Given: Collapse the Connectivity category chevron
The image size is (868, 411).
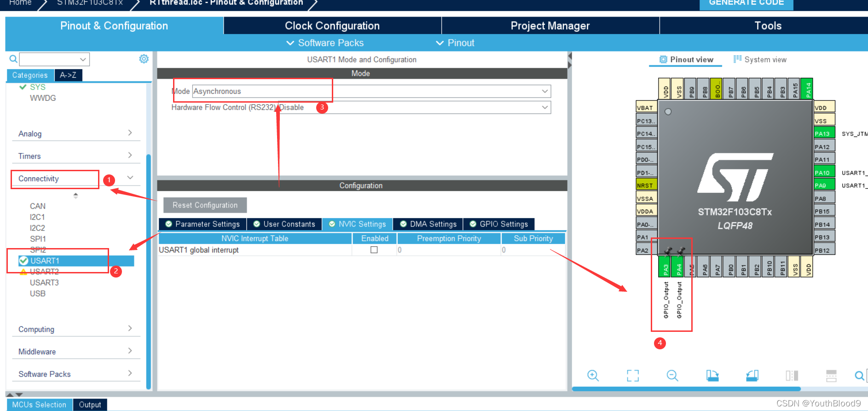Looking at the screenshot, I should 130,178.
